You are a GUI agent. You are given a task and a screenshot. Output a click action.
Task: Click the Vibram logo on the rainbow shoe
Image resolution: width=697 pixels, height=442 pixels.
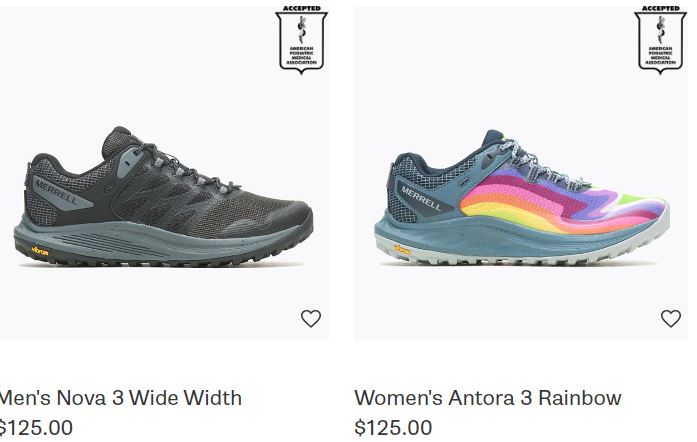401,250
